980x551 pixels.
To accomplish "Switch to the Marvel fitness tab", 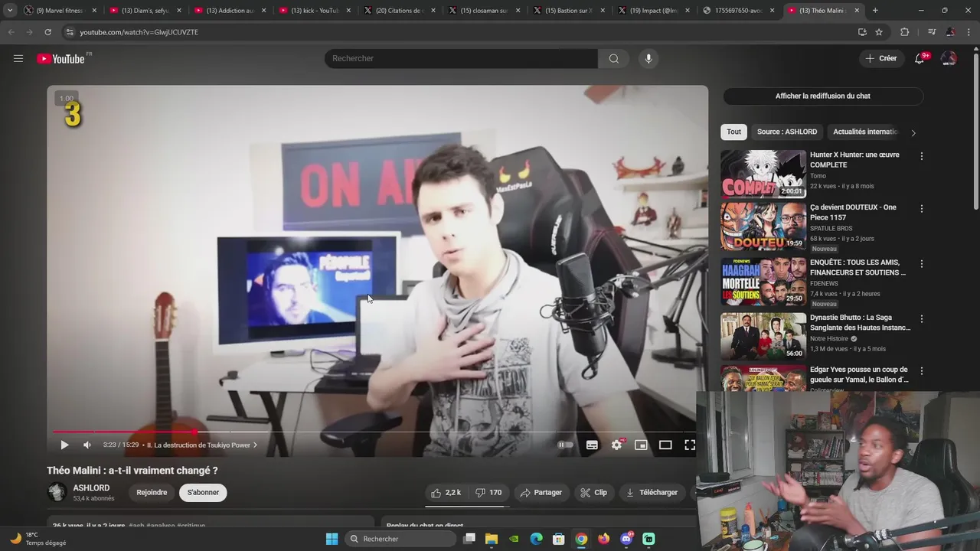I will [x=60, y=11].
